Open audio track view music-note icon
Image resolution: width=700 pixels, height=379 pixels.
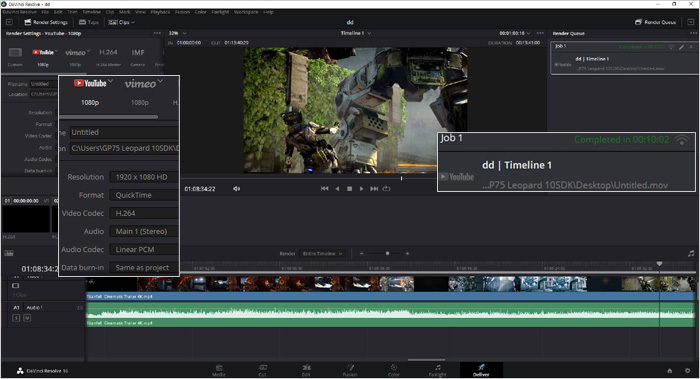click(691, 254)
